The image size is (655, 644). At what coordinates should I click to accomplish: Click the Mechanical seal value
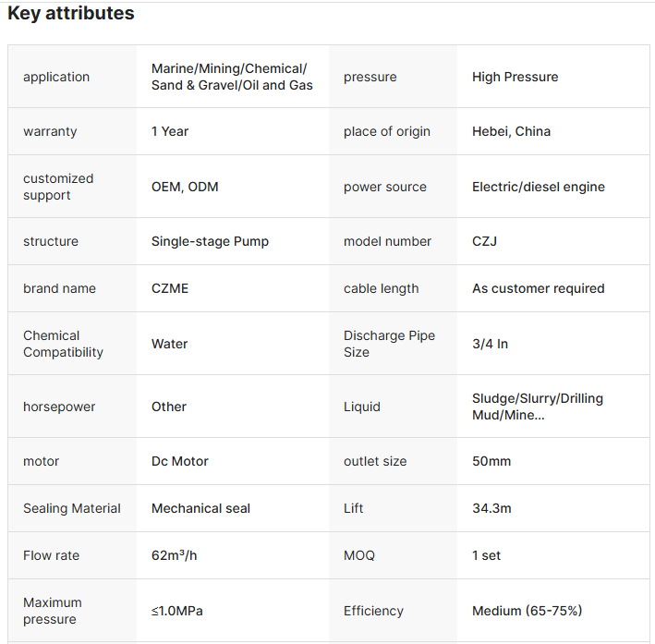(200, 508)
